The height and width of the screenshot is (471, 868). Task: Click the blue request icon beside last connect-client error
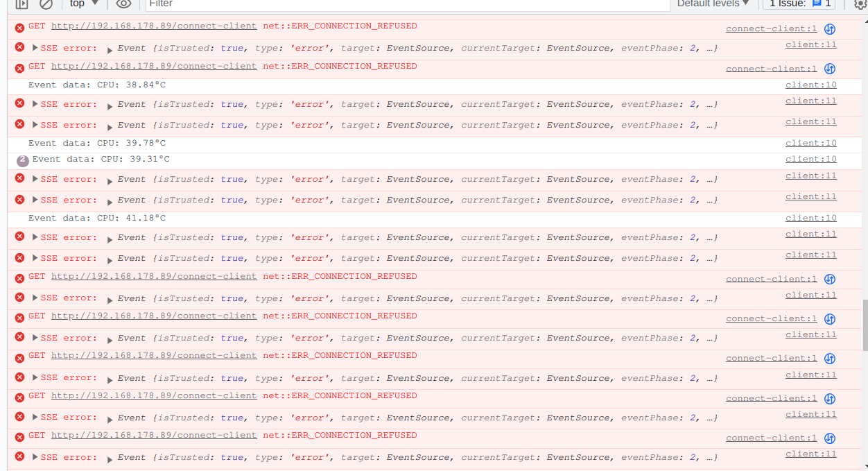click(830, 438)
